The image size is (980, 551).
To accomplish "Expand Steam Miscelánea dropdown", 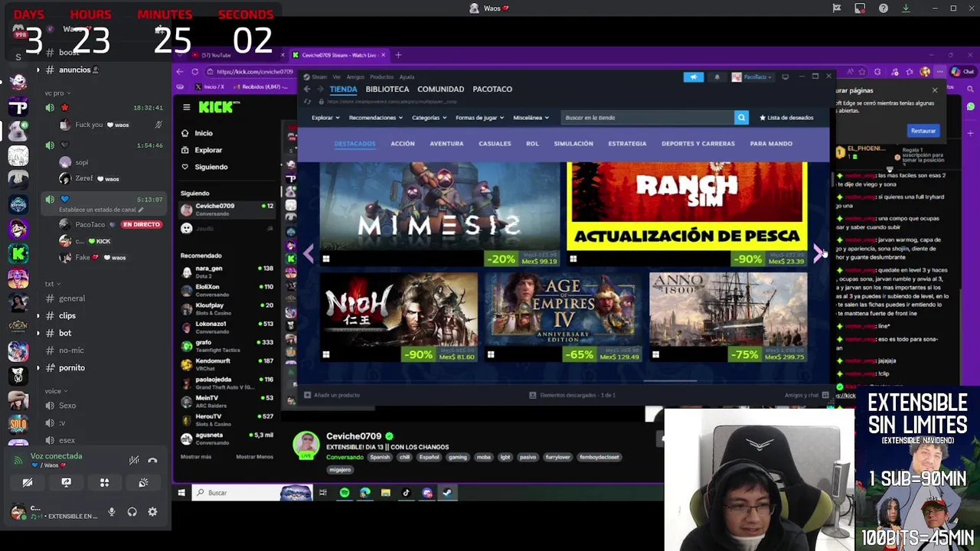I will pos(531,118).
